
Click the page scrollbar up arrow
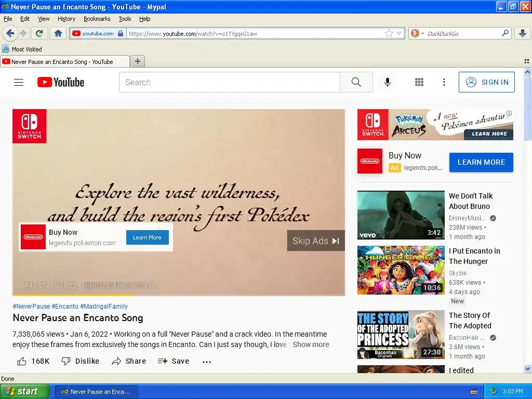pos(527,72)
